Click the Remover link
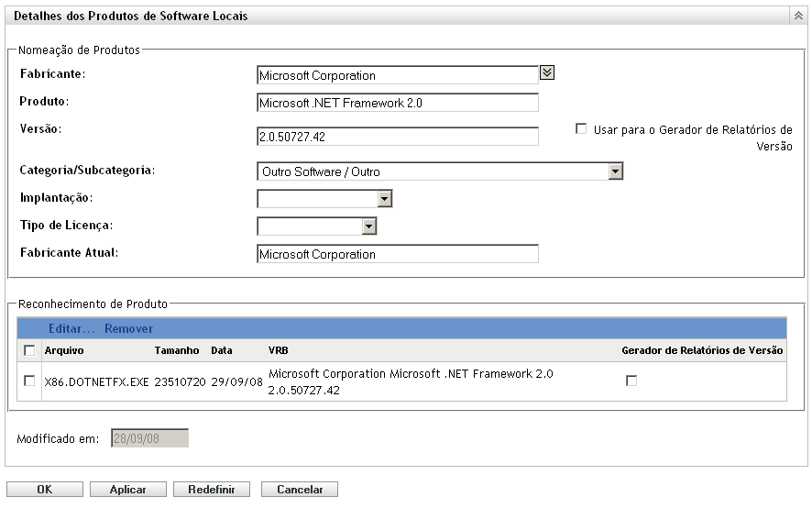812x508 pixels. pos(128,328)
